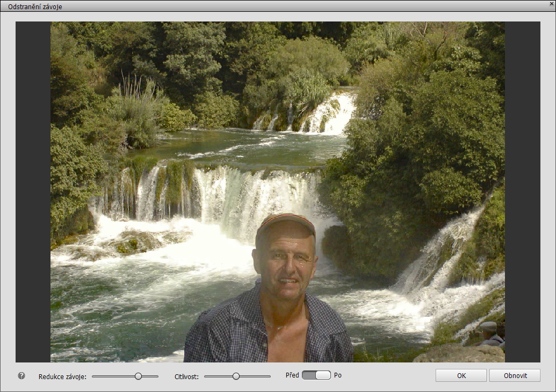The height and width of the screenshot is (392, 556).
Task: Close the Odstranění závoje dialog
Action: coord(552,4)
